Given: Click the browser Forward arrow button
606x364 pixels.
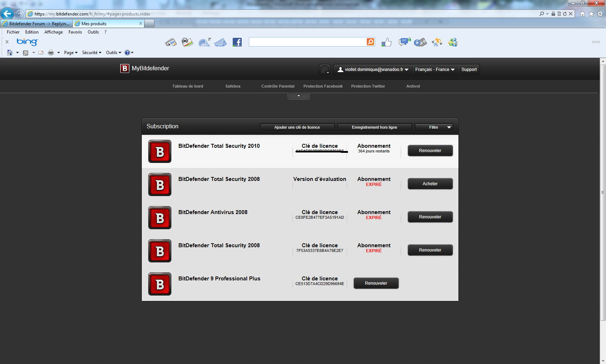Looking at the screenshot, I should pyautogui.click(x=19, y=14).
